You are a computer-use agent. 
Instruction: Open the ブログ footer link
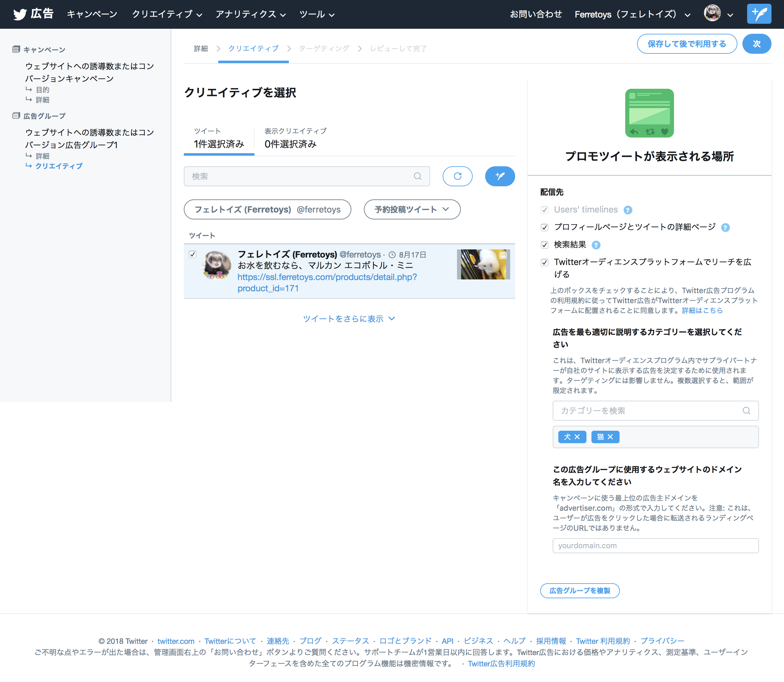[310, 641]
